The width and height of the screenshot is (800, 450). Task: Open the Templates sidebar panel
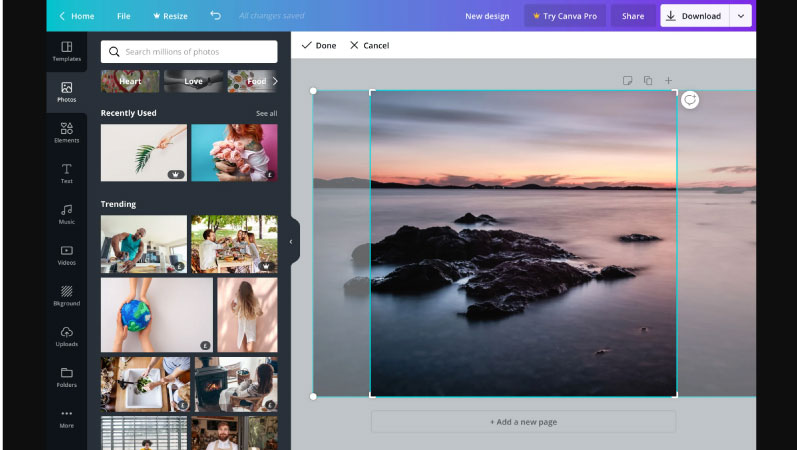[x=66, y=52]
